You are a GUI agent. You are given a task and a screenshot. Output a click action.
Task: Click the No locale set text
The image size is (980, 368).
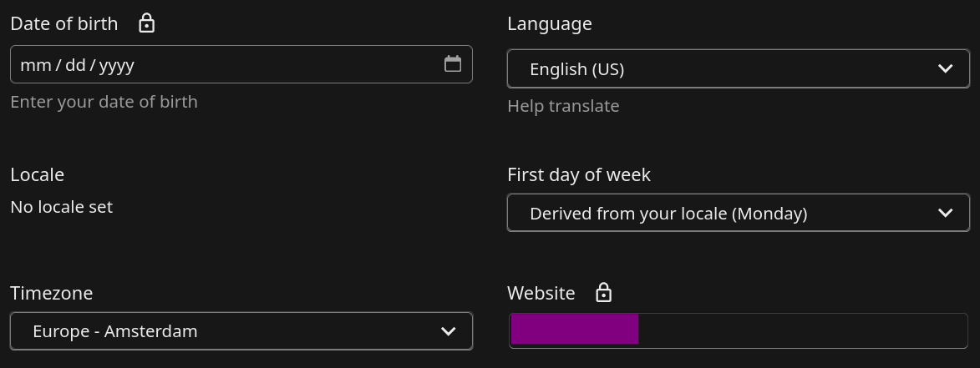(62, 207)
